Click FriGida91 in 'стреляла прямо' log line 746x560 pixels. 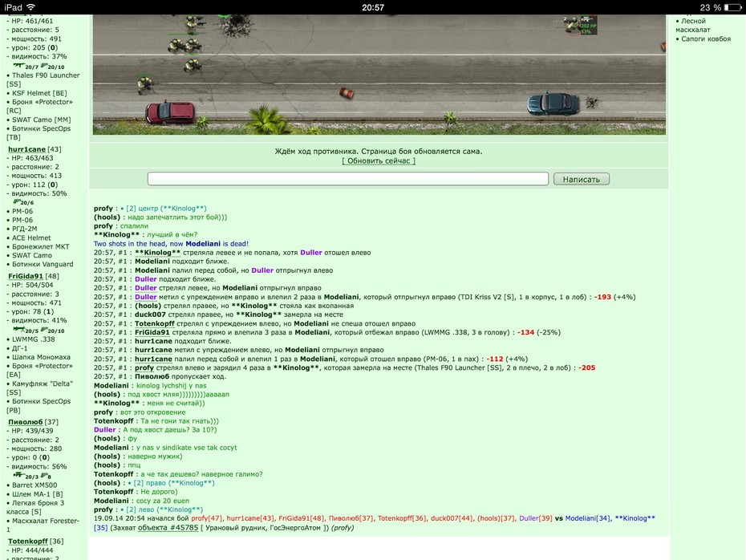click(x=152, y=333)
